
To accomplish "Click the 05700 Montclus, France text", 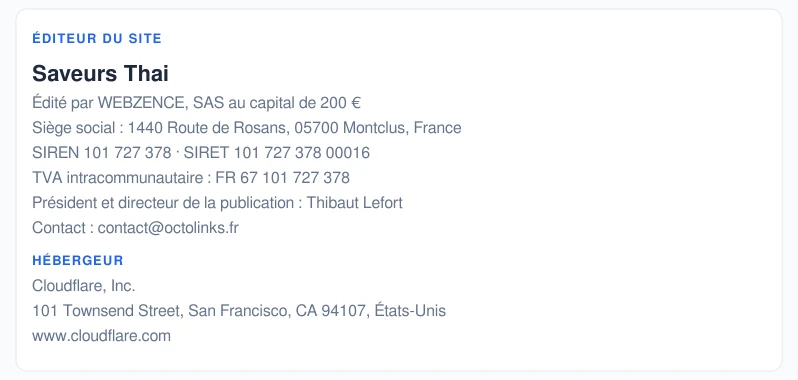I will click(x=378, y=128).
